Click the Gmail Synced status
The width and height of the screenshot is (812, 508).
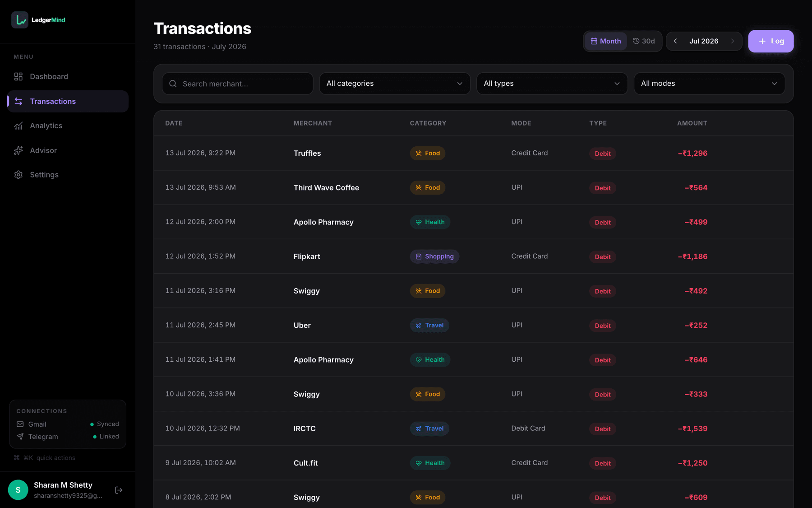(105, 424)
